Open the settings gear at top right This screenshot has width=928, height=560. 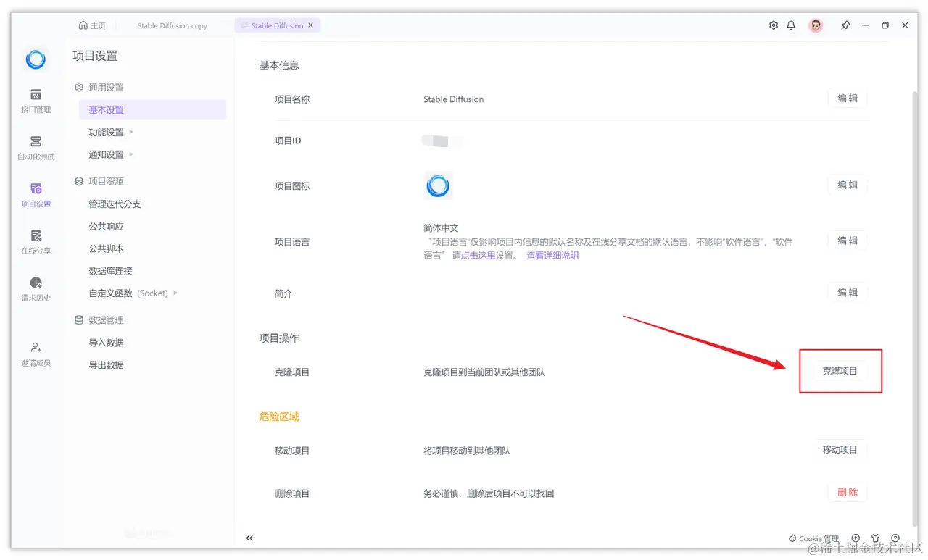point(773,25)
